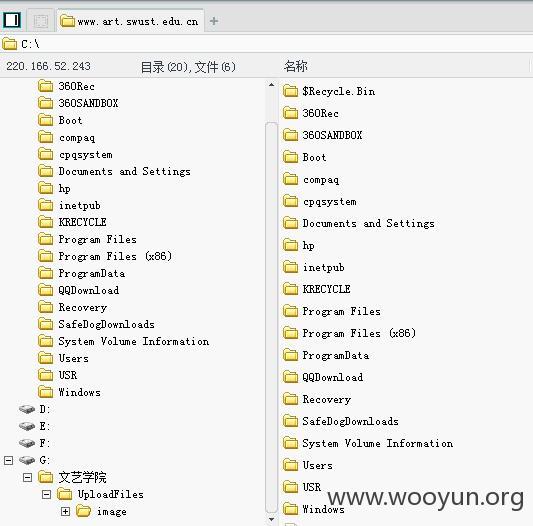Select QQDownload folder in left tree

[79, 290]
